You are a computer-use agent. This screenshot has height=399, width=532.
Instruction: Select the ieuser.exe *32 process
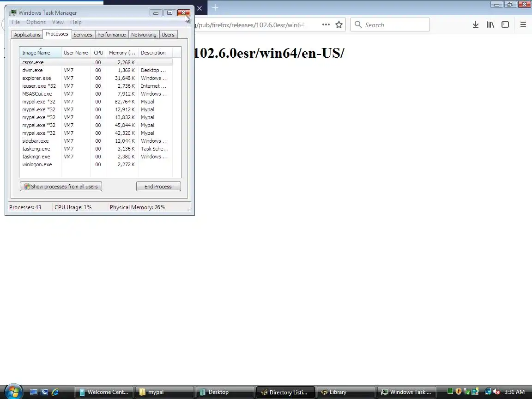click(96, 86)
